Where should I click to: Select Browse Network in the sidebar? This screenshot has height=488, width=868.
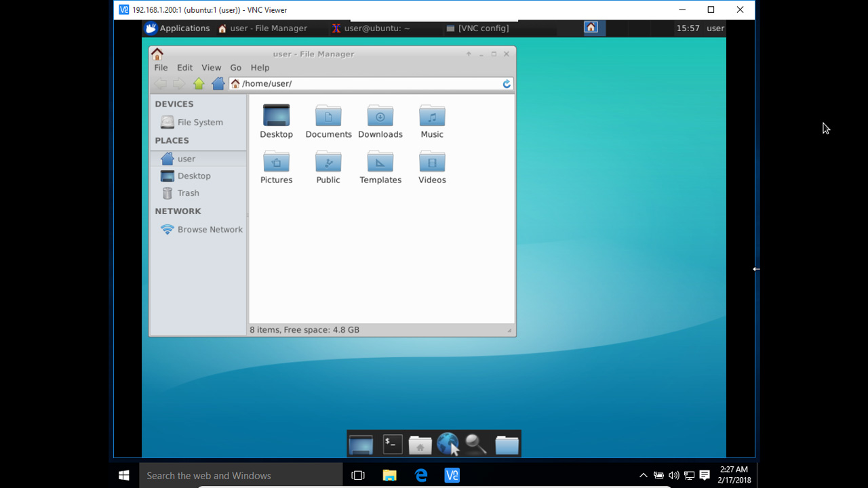210,229
